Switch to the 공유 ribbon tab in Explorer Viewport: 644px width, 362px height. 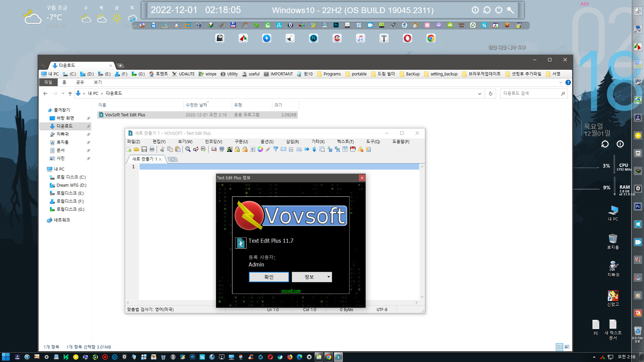[80, 82]
